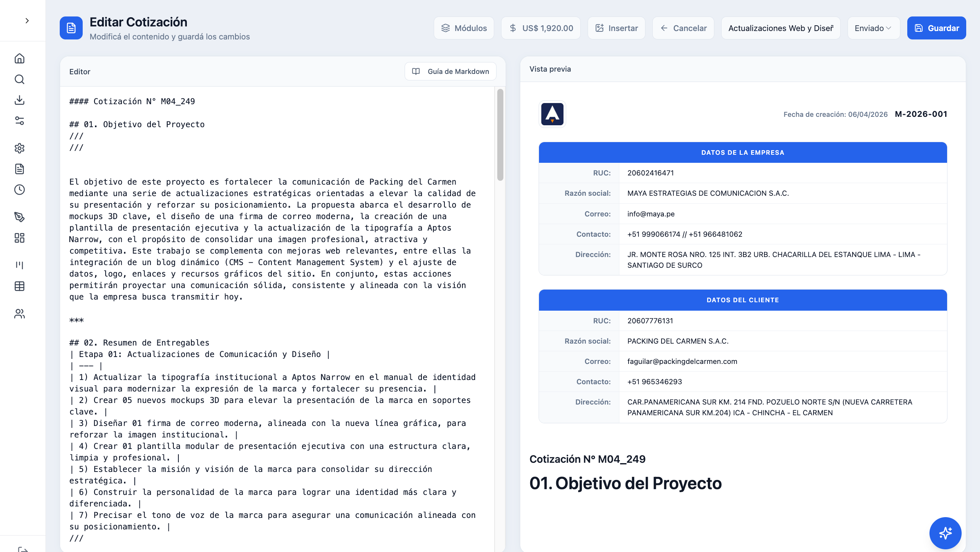Click the Cotización N° M04_249 preview heading
Viewport: 980px width, 552px height.
pyautogui.click(x=587, y=459)
